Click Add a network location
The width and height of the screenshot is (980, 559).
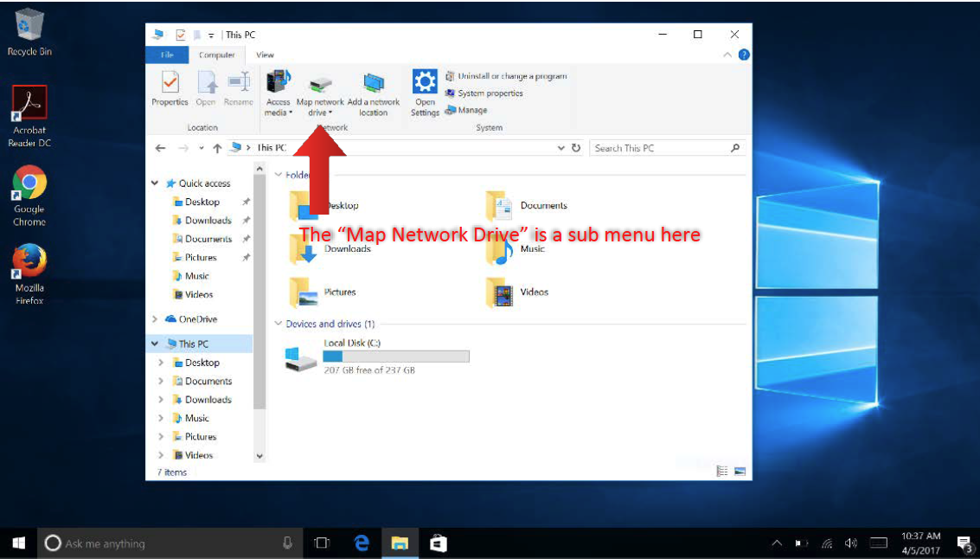[373, 93]
